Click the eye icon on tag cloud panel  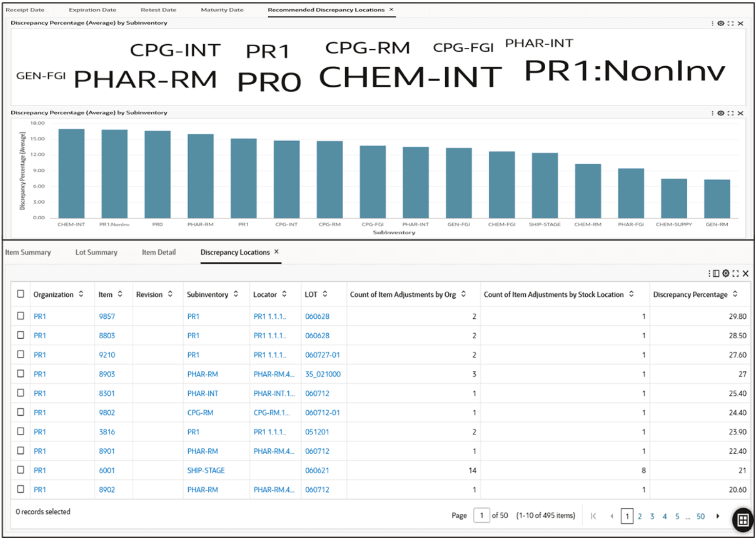[x=721, y=24]
